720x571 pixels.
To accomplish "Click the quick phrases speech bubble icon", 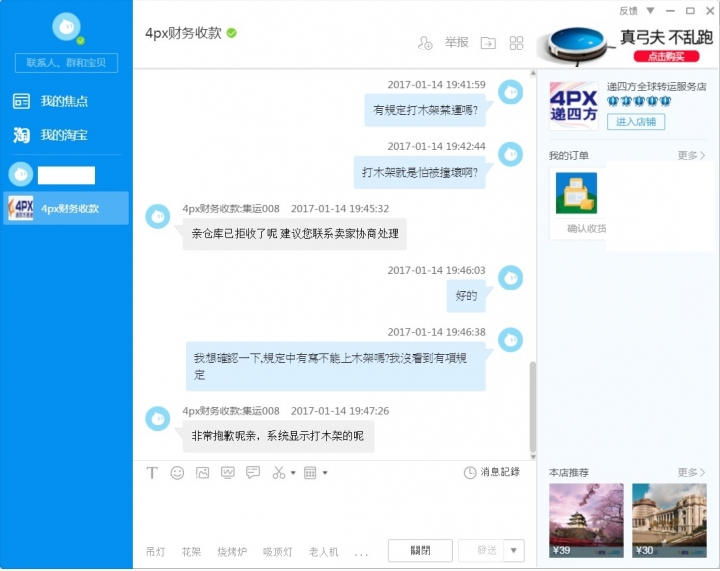I will [x=253, y=473].
